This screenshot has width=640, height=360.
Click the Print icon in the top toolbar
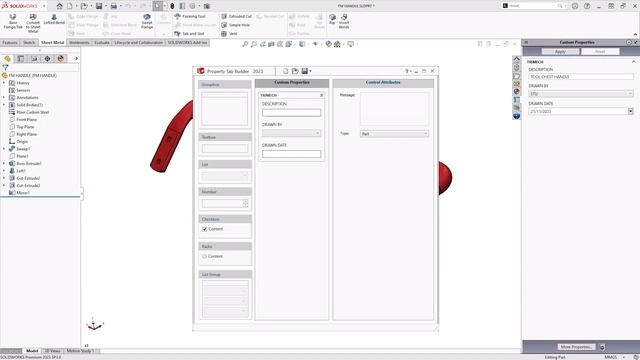click(x=113, y=6)
